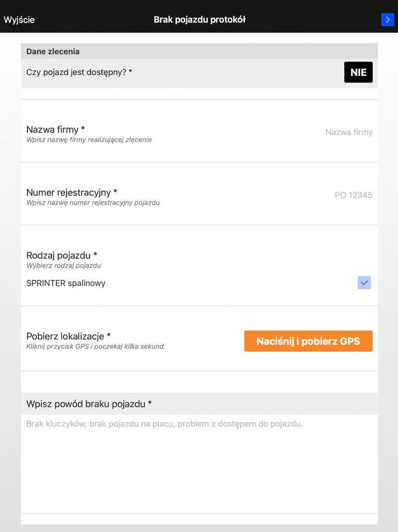The height and width of the screenshot is (532, 398).
Task: Select the Numer rejestracyjny label
Action: [72, 192]
